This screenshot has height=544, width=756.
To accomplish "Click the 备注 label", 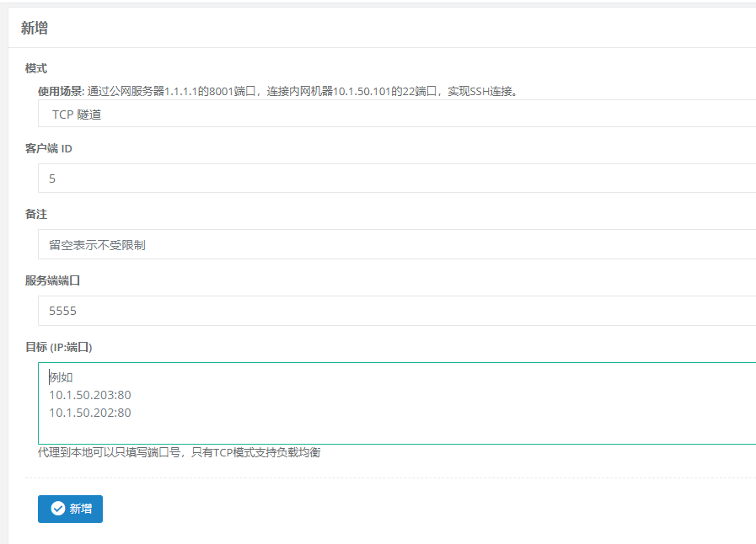I will click(36, 214).
